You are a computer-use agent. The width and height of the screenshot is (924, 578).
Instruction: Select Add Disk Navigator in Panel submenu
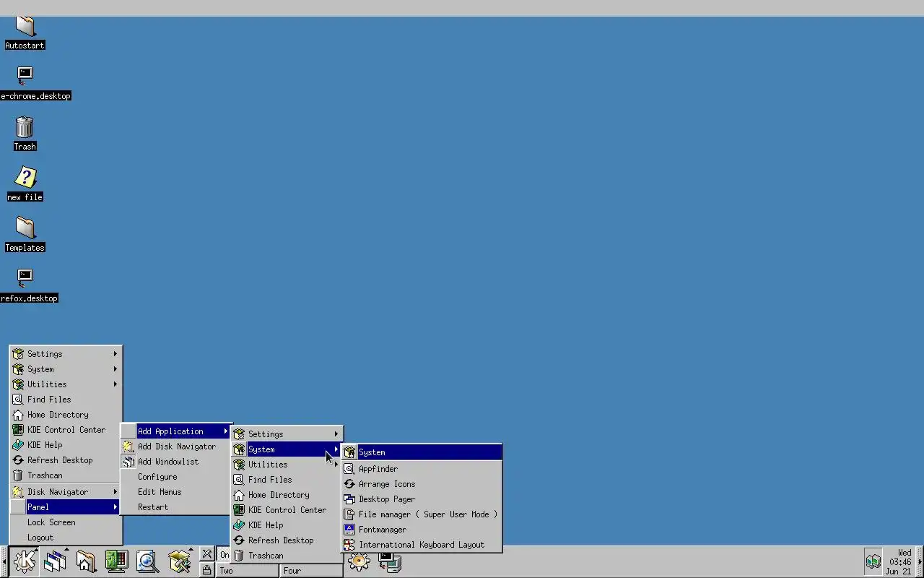[x=176, y=447]
